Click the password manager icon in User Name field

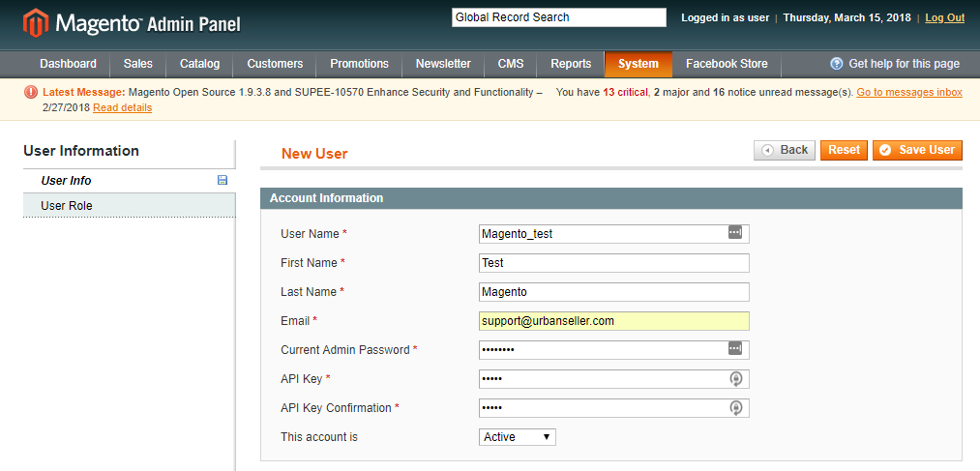[x=735, y=233]
